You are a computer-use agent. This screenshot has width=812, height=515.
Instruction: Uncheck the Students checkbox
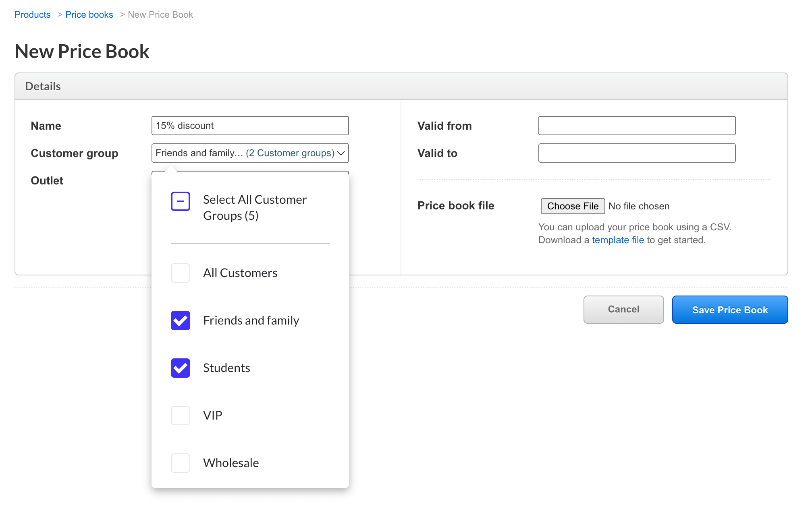180,368
